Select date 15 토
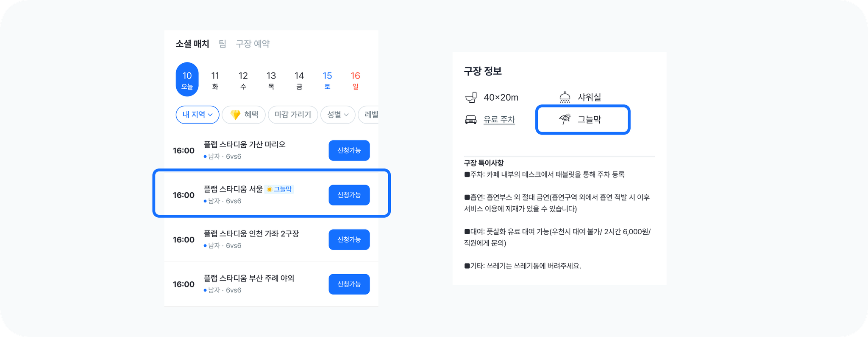The width and height of the screenshot is (868, 337). pos(327,80)
